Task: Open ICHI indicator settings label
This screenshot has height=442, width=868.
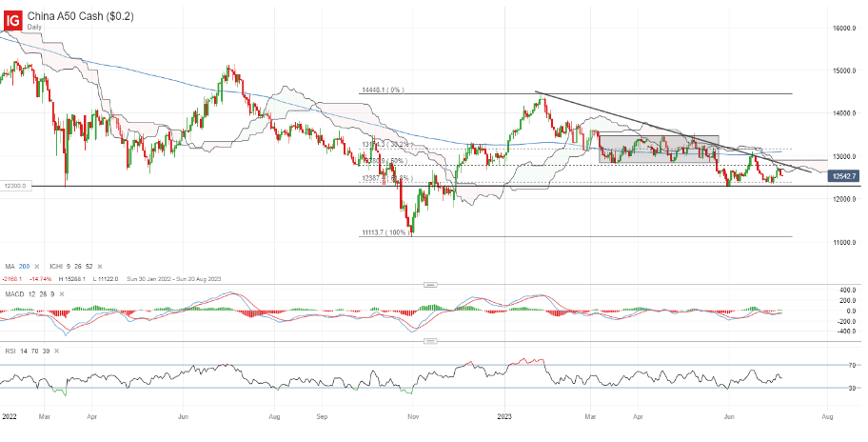Action: tap(56, 267)
